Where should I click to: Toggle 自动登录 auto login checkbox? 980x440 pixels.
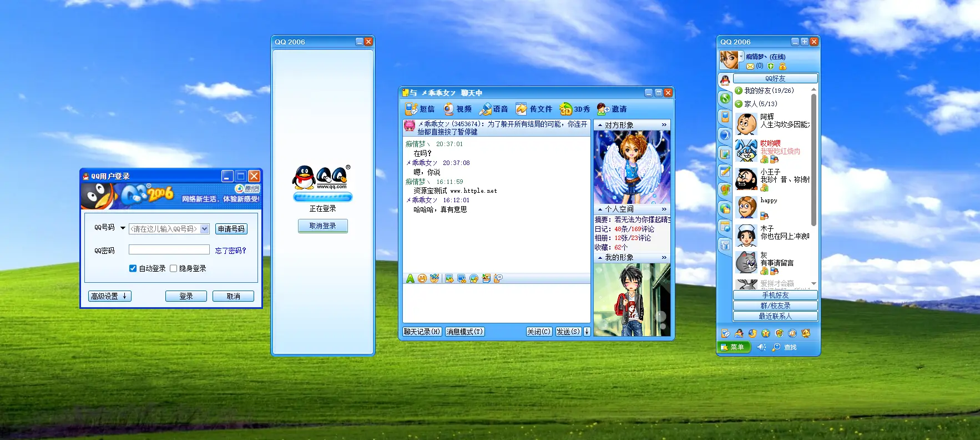point(133,268)
